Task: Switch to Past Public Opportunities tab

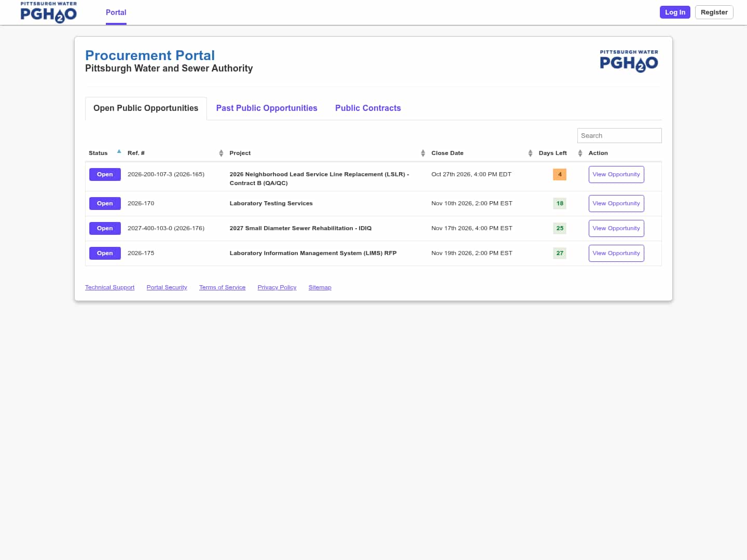Action: (x=267, y=108)
